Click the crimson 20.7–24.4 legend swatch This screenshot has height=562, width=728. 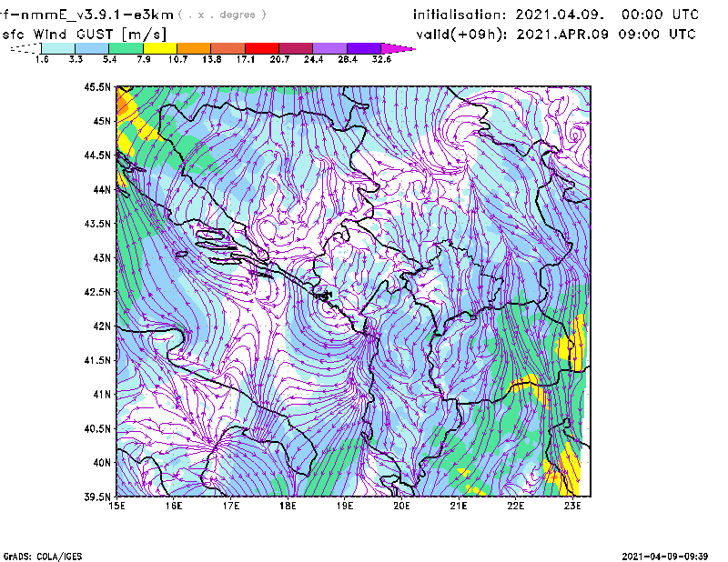point(297,48)
